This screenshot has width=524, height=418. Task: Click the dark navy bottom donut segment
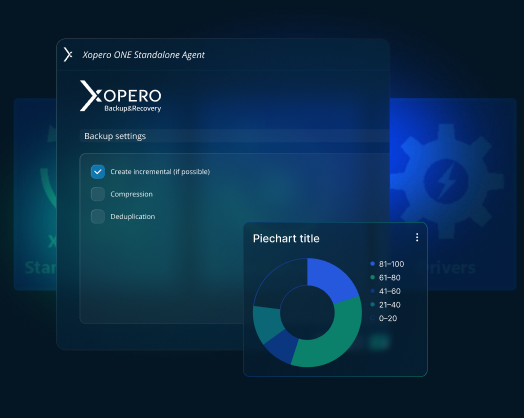[282, 346]
